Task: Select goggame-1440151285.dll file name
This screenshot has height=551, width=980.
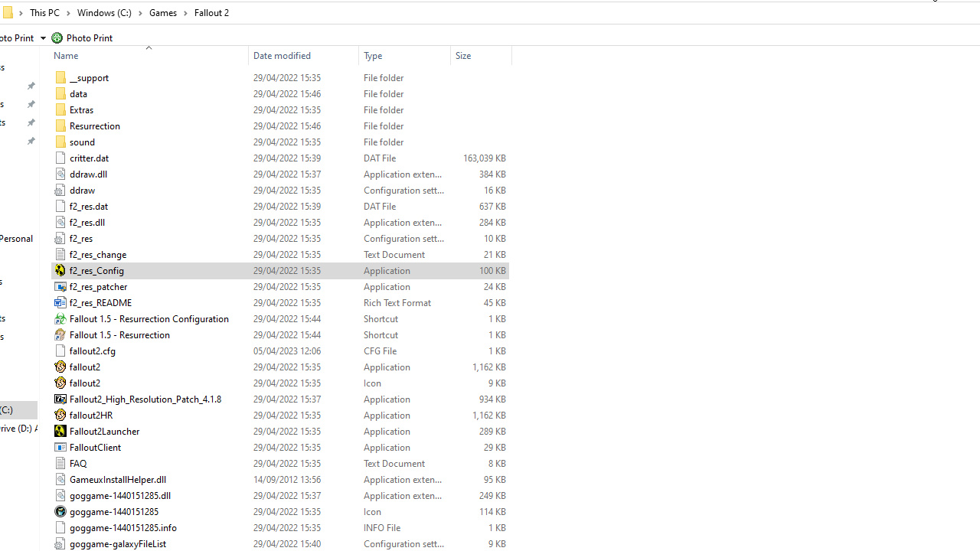Action: pos(120,495)
